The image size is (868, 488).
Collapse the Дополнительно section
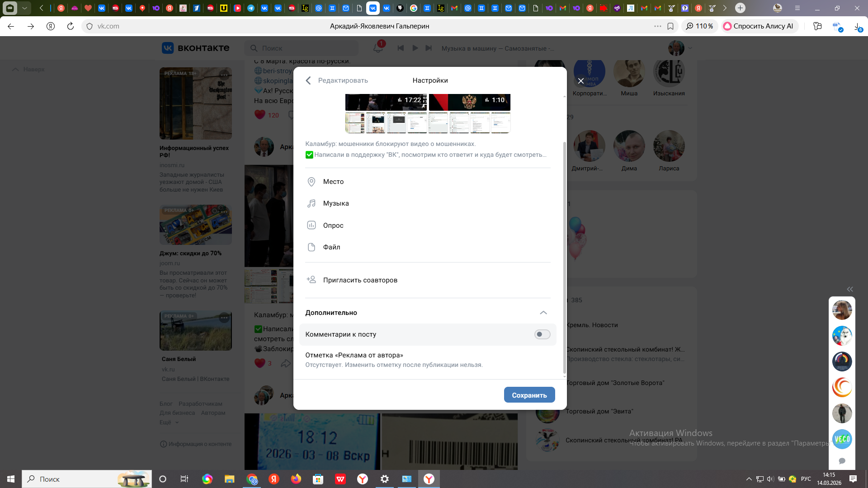point(543,313)
